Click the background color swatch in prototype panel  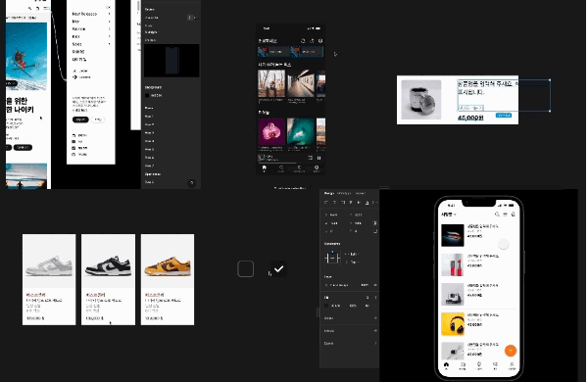click(x=147, y=96)
